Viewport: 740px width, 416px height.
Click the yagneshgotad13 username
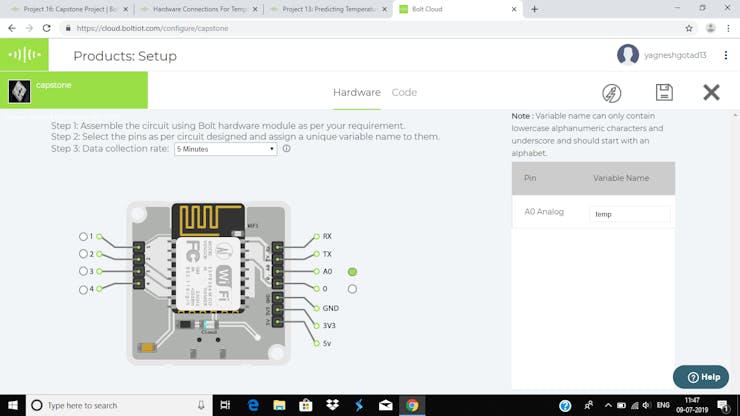pyautogui.click(x=675, y=55)
